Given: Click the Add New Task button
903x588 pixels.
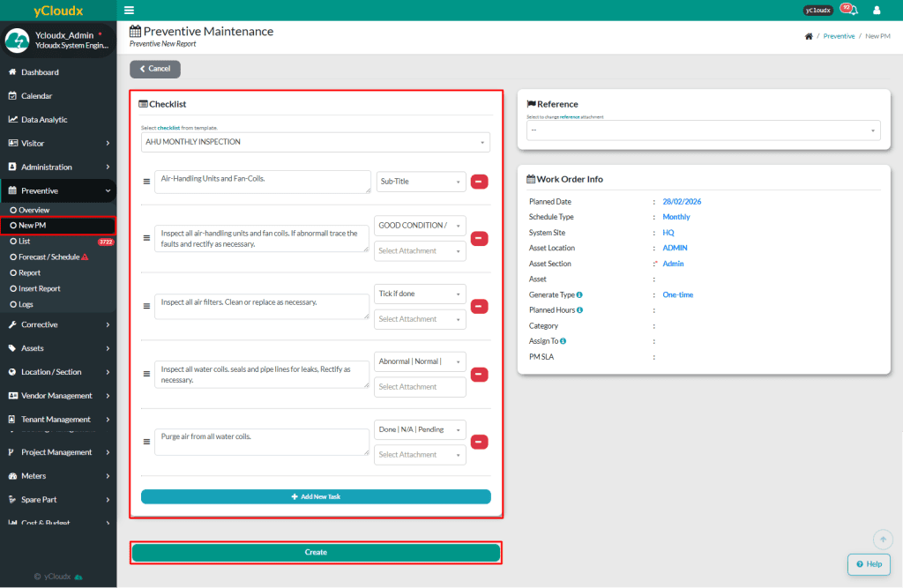Looking at the screenshot, I should (316, 497).
